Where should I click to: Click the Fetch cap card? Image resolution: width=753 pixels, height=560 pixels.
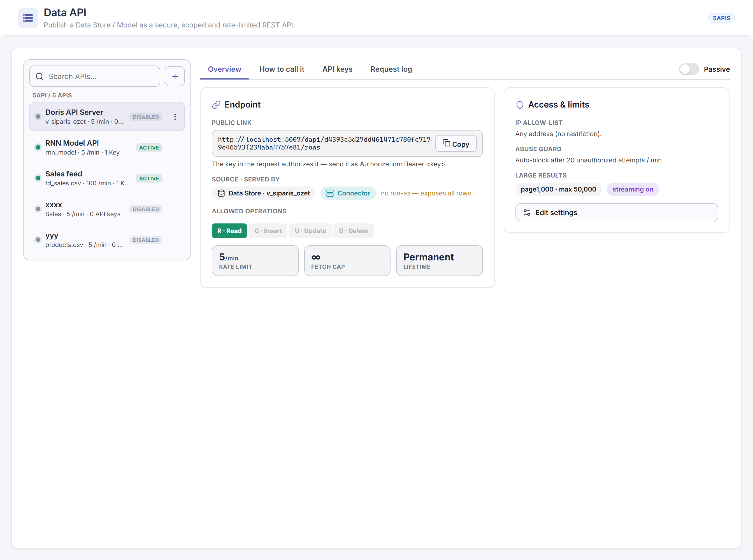(347, 261)
